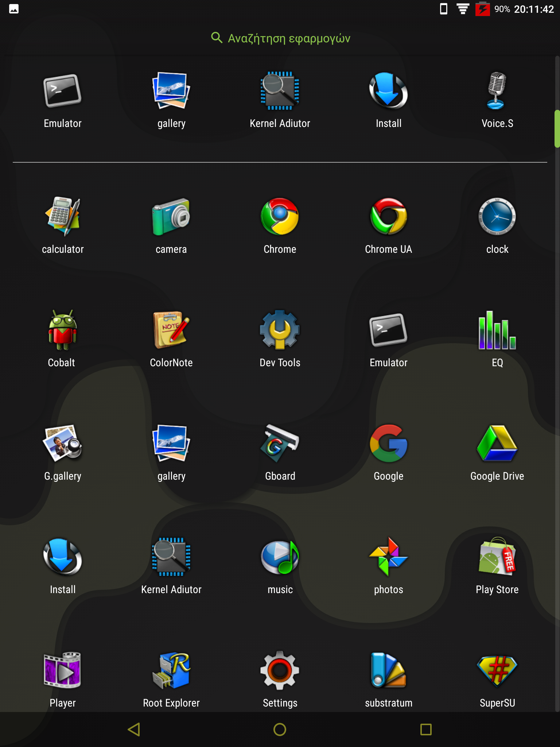Open the Settings gear app
This screenshot has width=560, height=747.
point(280,679)
